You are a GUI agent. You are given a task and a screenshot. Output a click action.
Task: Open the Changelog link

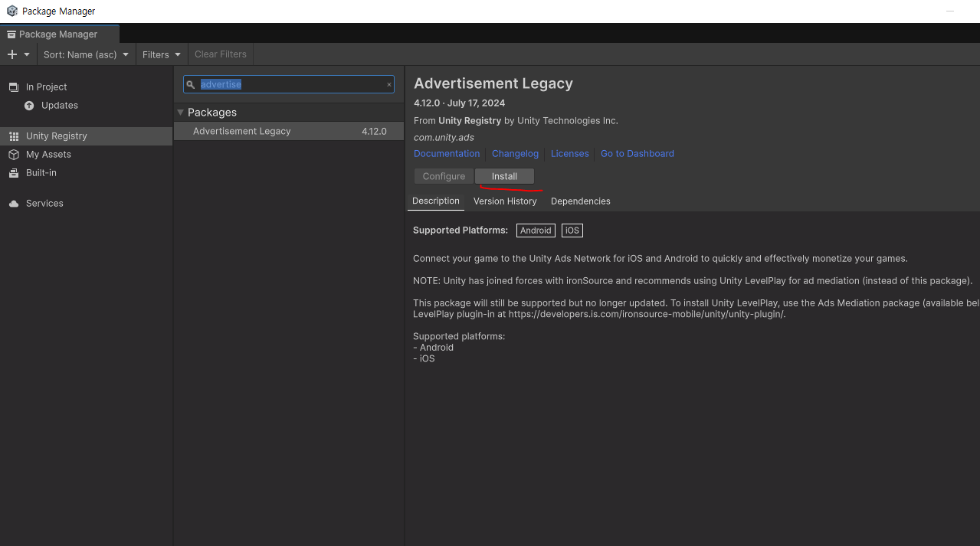click(x=515, y=153)
